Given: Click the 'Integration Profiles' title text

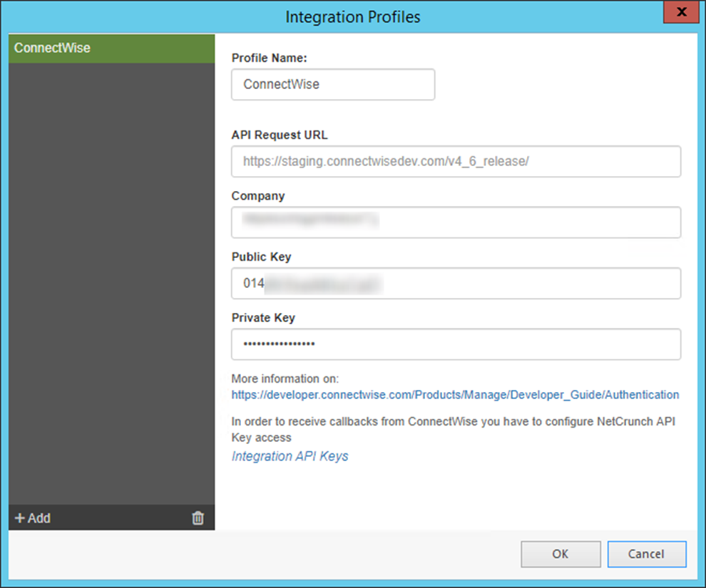Looking at the screenshot, I should point(353,17).
